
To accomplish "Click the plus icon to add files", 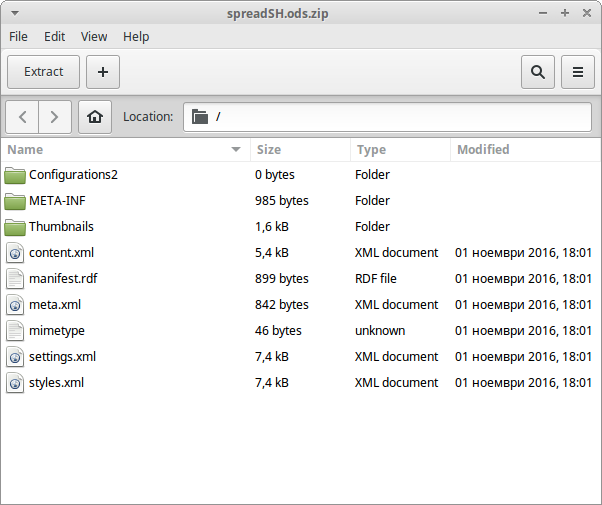I will click(x=103, y=72).
